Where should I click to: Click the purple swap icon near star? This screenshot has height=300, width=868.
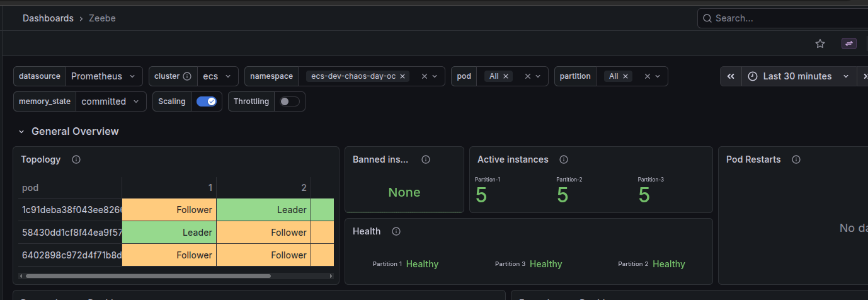(x=849, y=43)
